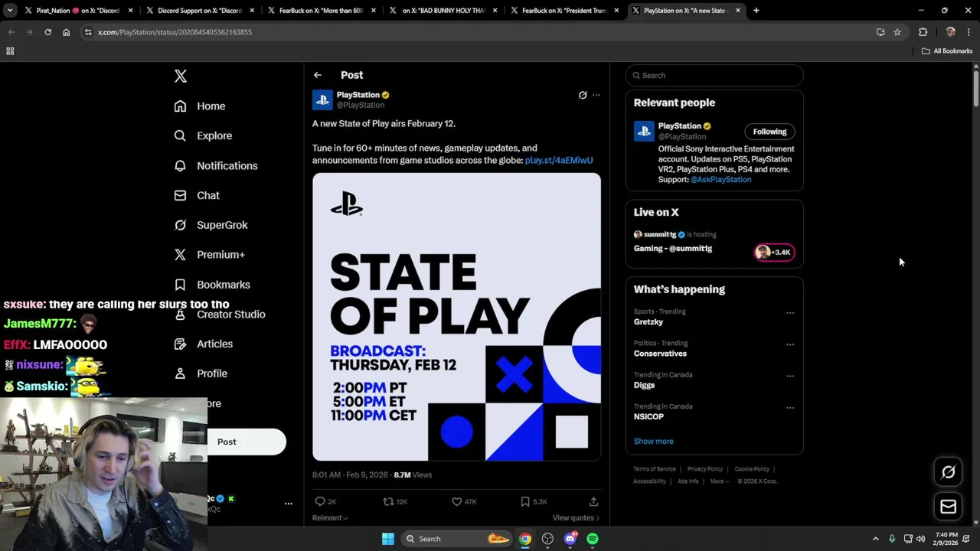The width and height of the screenshot is (980, 551).
Task: Click the Articles icon in sidebar
Action: click(x=180, y=344)
